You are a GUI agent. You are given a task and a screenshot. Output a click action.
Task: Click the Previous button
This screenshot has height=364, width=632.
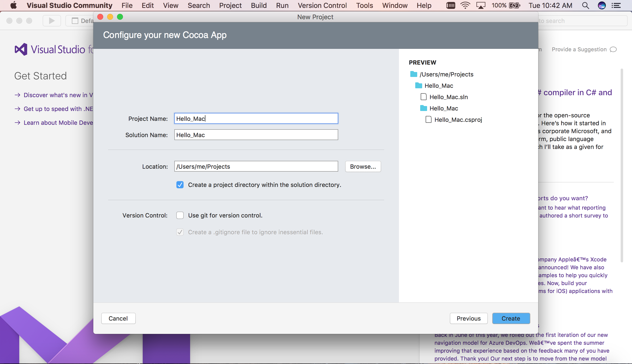coord(468,318)
